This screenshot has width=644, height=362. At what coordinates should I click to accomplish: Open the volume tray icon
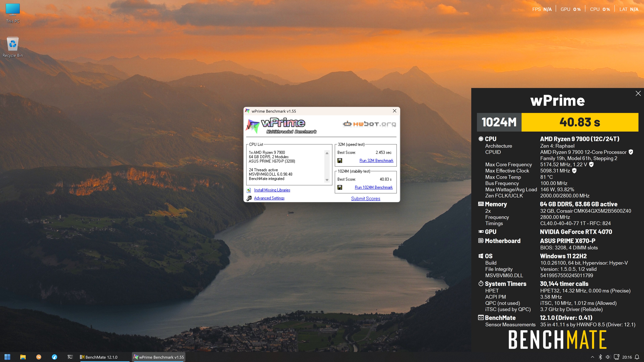(608, 357)
